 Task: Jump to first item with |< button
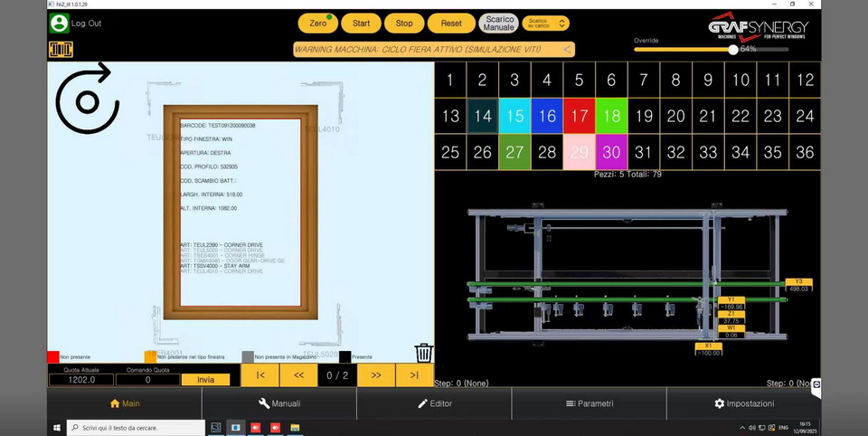(259, 374)
